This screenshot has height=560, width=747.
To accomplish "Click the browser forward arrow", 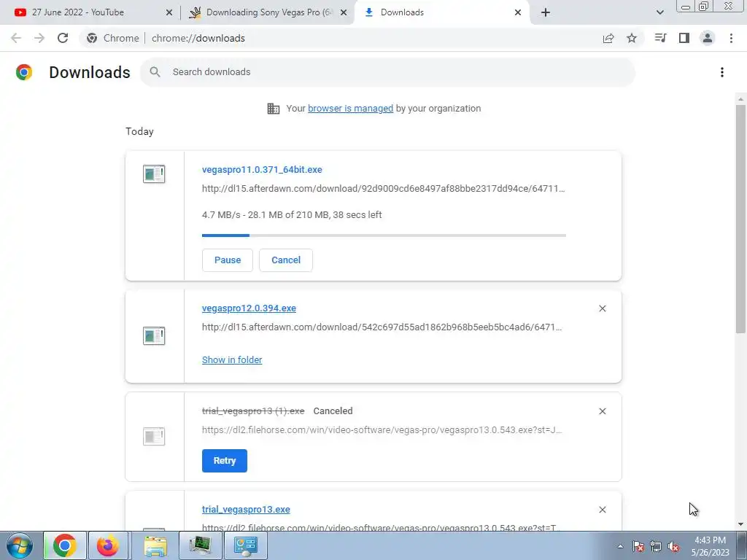I will click(39, 38).
